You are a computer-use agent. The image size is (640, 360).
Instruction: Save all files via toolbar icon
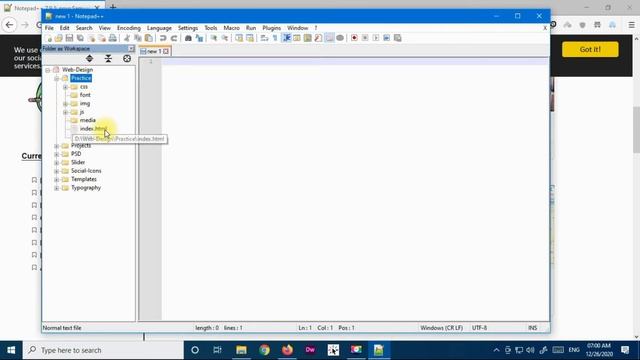pyautogui.click(x=80, y=38)
